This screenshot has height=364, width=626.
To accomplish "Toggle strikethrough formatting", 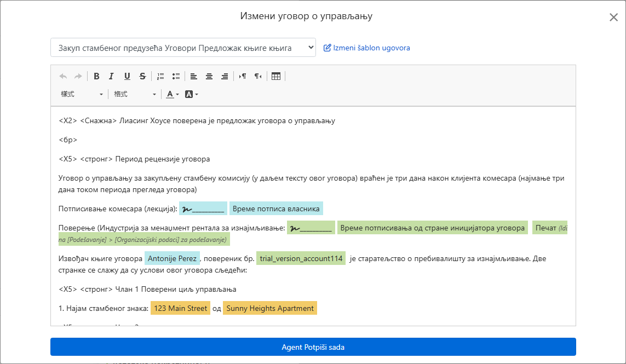I will [x=142, y=76].
